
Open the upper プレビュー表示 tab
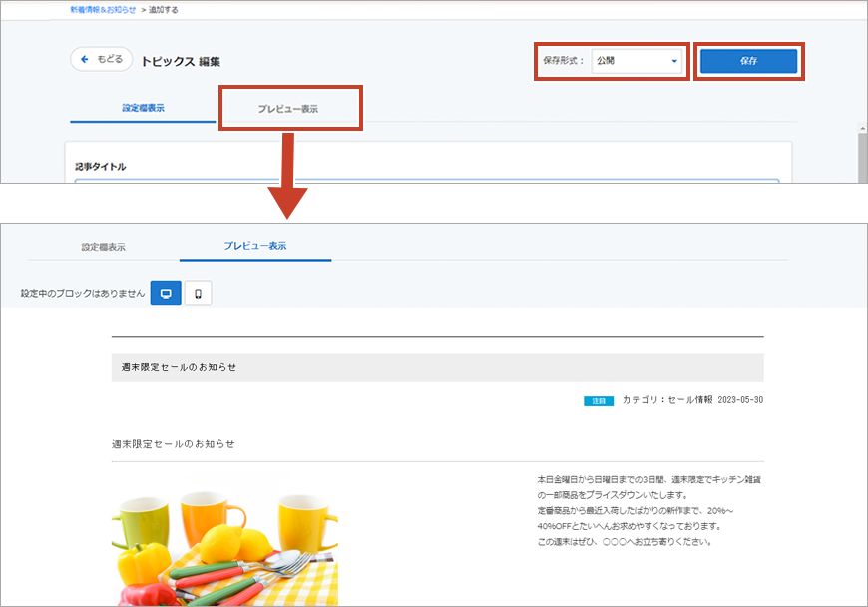(288, 108)
